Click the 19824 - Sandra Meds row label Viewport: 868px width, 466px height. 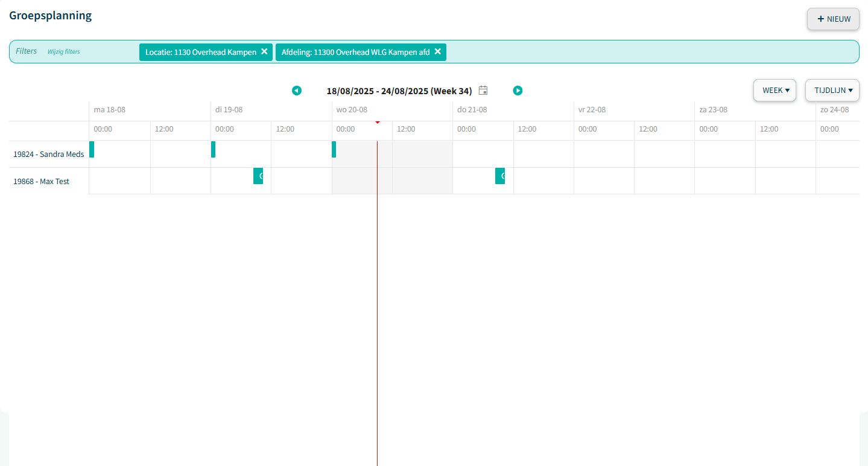[x=49, y=155]
